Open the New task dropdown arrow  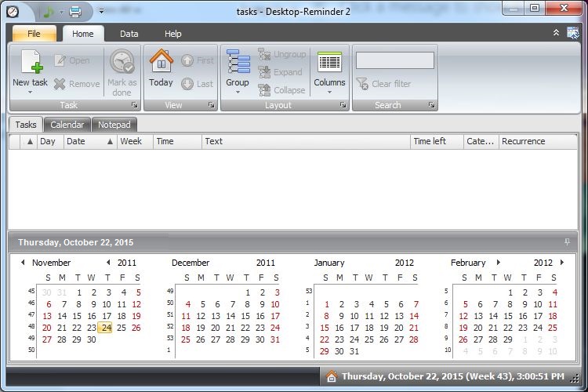30,92
